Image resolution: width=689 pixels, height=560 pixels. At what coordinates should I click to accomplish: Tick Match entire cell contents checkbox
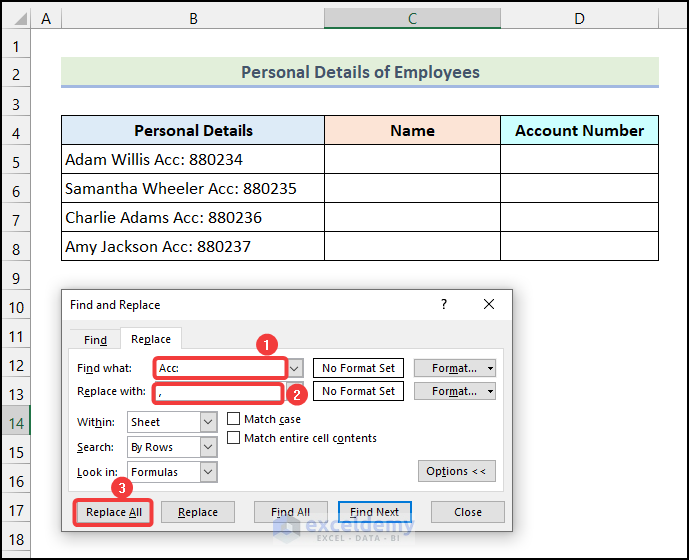coord(233,438)
